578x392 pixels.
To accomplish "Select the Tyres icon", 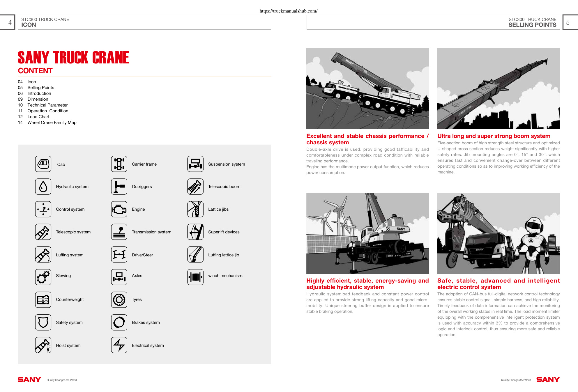I will pyautogui.click(x=119, y=300).
